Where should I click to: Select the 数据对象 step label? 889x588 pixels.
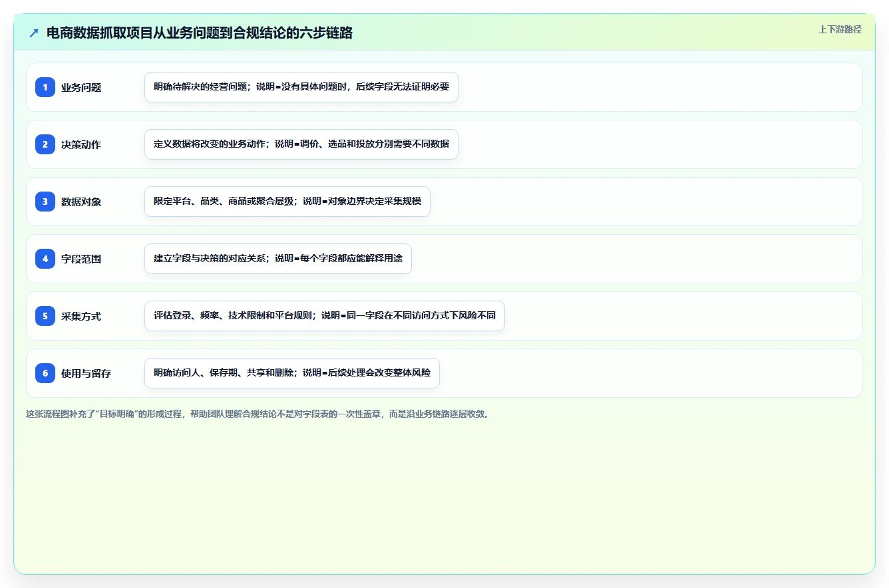click(81, 202)
